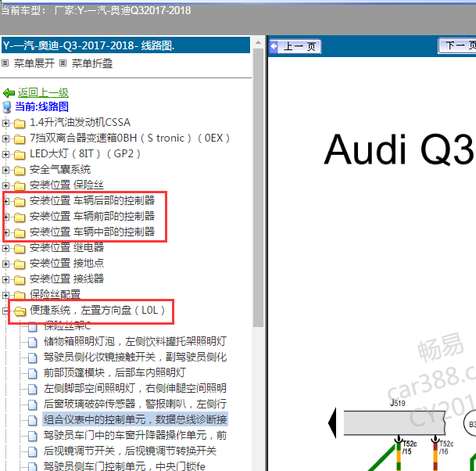The height and width of the screenshot is (471, 476).
Task: Click 菜单展开 to expand all menus
Action: tap(34, 63)
